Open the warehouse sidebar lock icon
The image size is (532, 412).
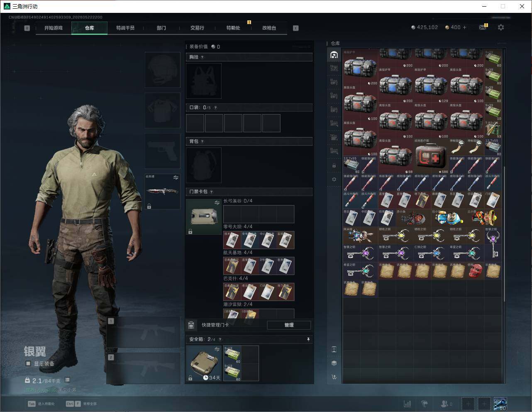click(334, 165)
